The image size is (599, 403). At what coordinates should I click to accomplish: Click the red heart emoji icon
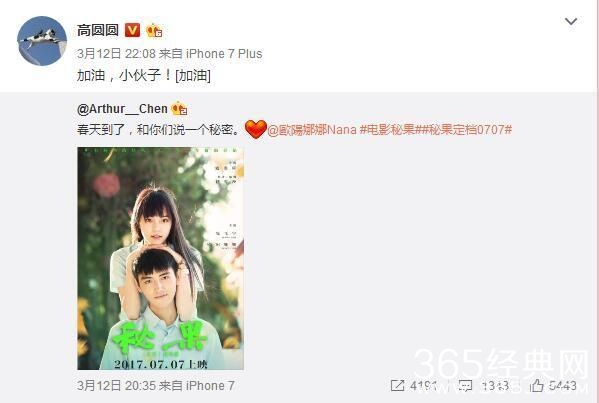coord(256,129)
